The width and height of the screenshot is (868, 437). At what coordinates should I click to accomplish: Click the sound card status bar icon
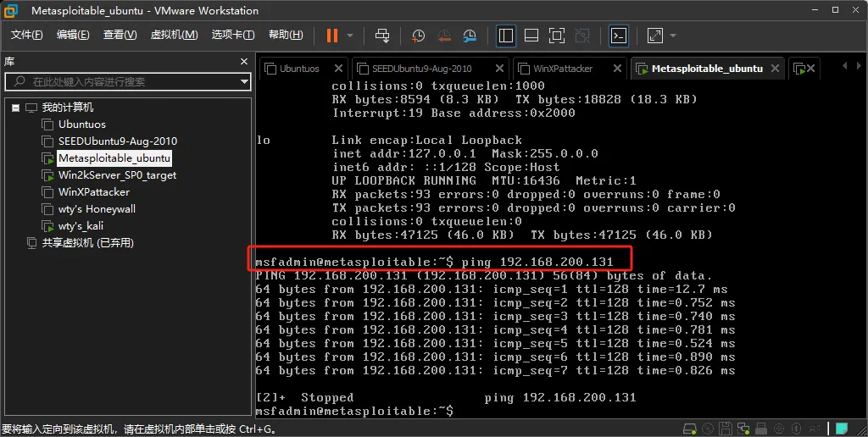pos(780,429)
